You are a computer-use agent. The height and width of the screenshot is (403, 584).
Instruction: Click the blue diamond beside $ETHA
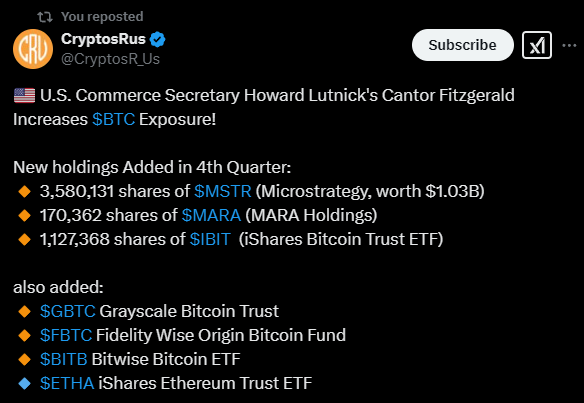point(25,383)
